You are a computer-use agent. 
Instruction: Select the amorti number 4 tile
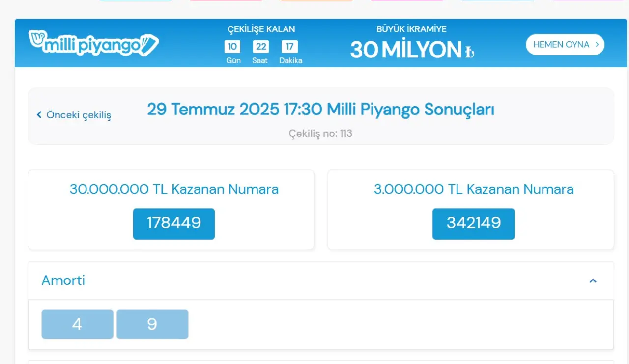point(77,324)
